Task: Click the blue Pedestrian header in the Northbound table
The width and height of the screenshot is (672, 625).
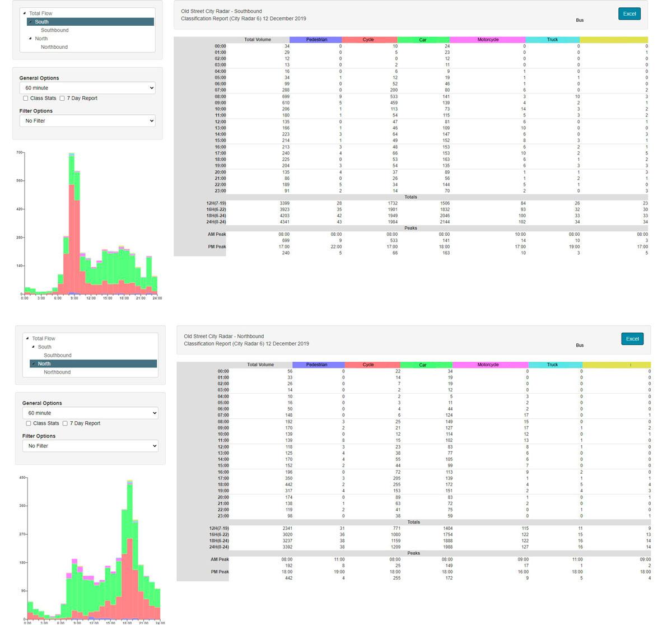Action: (x=318, y=365)
